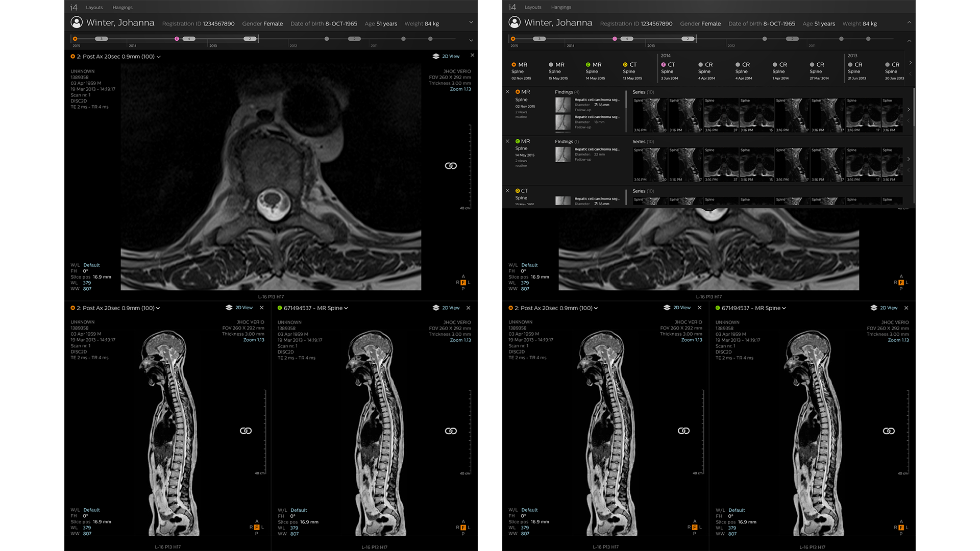Click orientation cube in left viewer sagittal Post Ax viewport

pyautogui.click(x=257, y=528)
